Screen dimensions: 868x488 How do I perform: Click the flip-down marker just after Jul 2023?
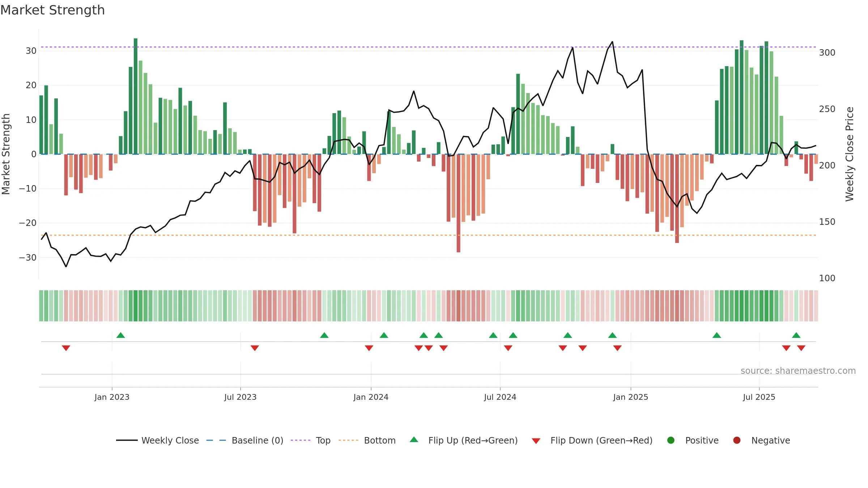255,348
